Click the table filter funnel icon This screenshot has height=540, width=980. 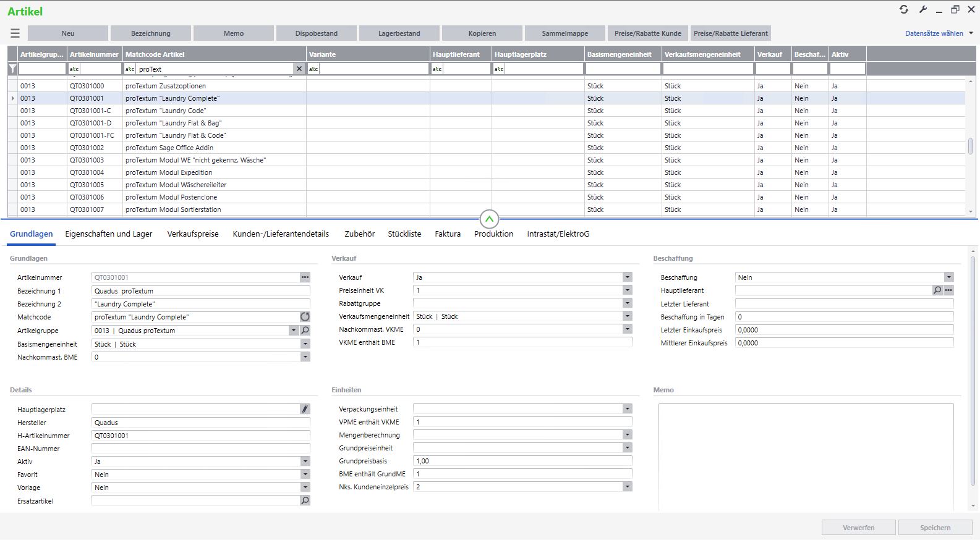click(x=13, y=69)
